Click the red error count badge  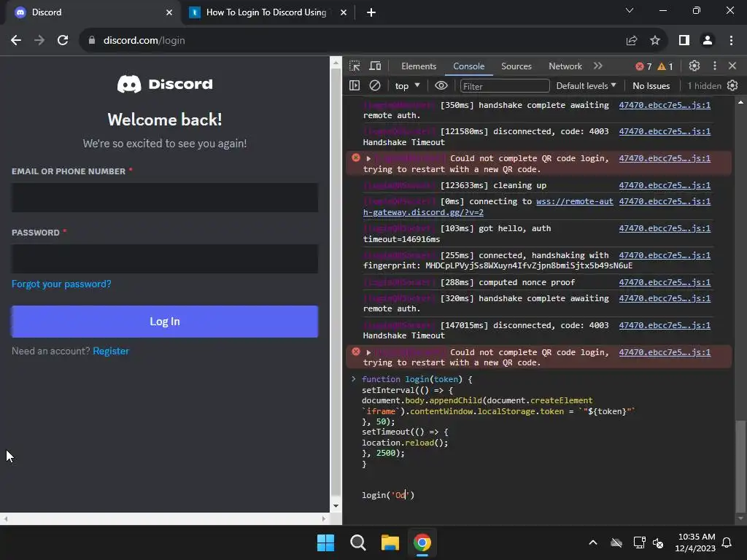point(643,66)
